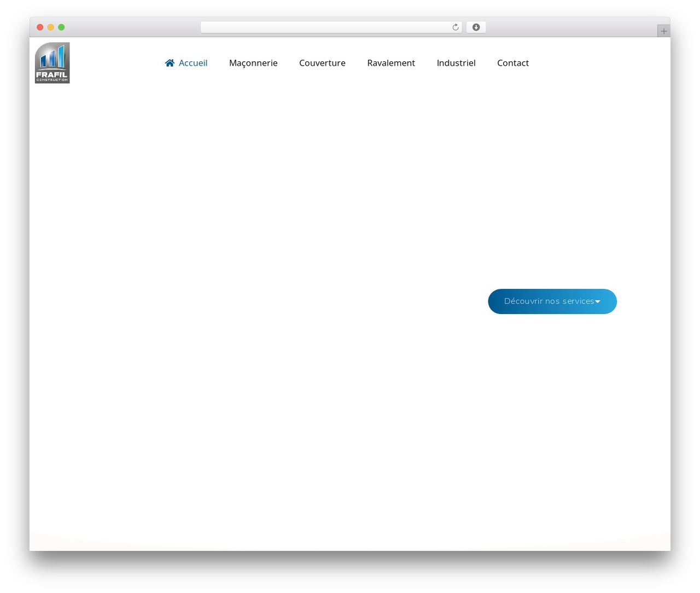Open the Maçonnerie page

click(x=253, y=63)
